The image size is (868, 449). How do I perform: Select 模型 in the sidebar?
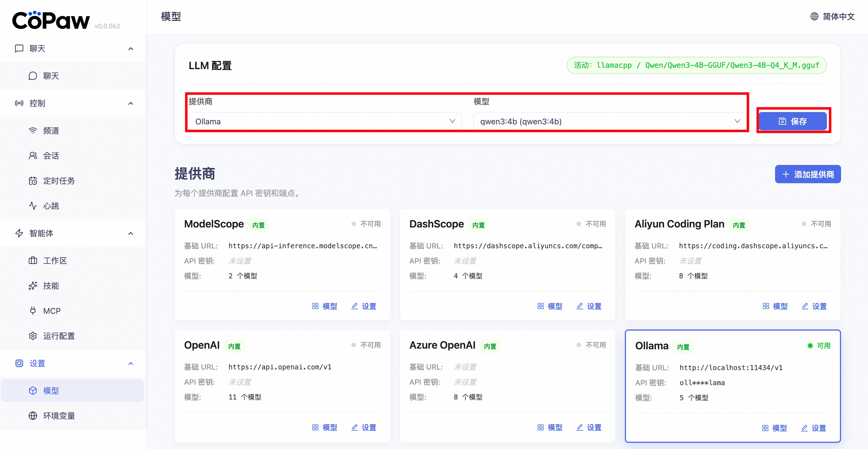(x=51, y=391)
